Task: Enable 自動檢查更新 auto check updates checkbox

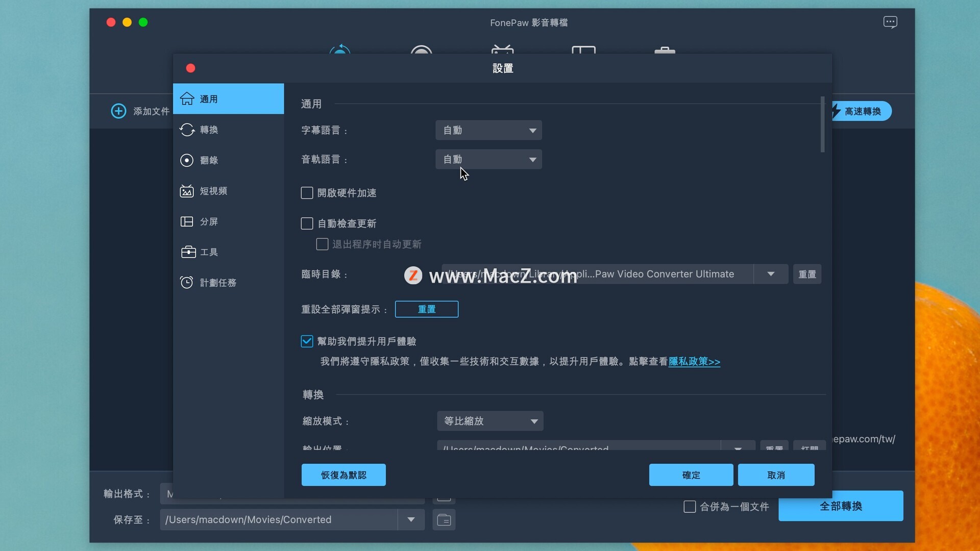Action: point(307,223)
